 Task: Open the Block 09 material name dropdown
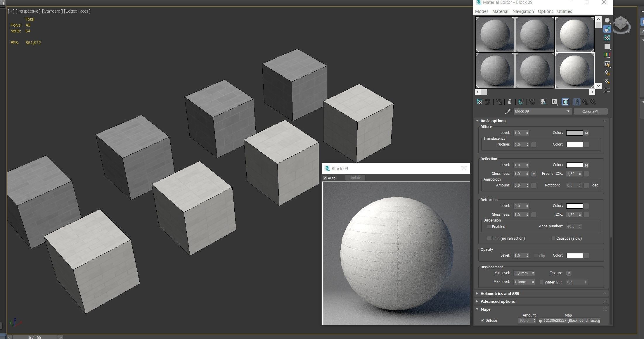click(x=568, y=111)
